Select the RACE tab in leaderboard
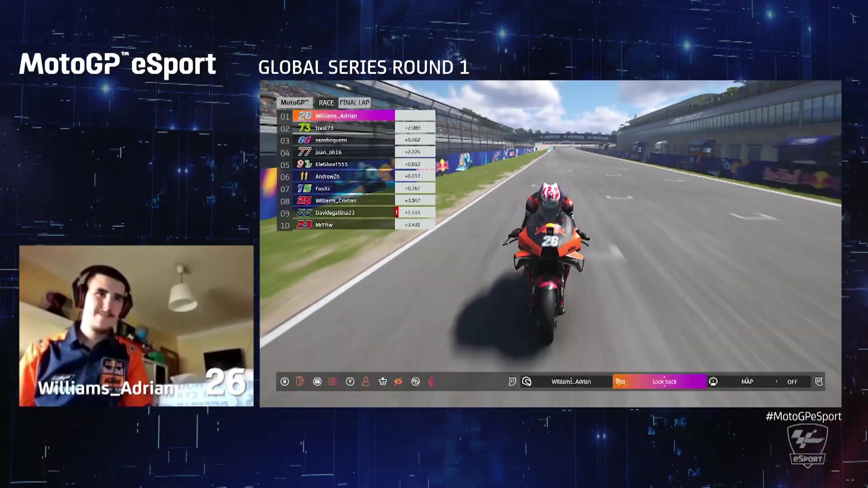This screenshot has width=868, height=488. click(326, 103)
